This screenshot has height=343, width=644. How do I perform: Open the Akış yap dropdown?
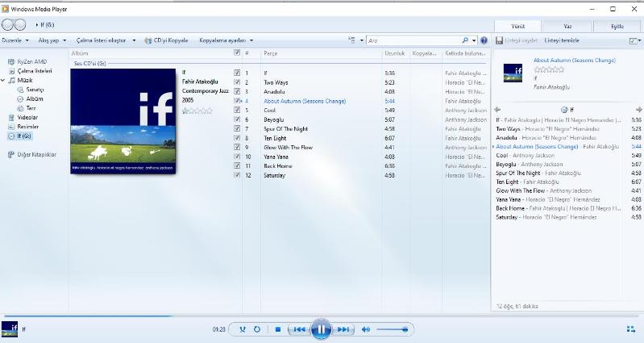pos(52,40)
